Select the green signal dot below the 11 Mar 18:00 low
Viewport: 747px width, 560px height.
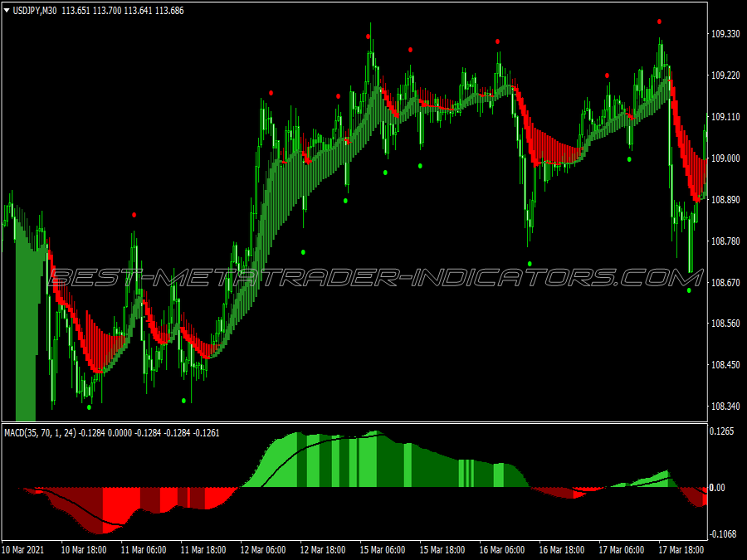coord(184,401)
